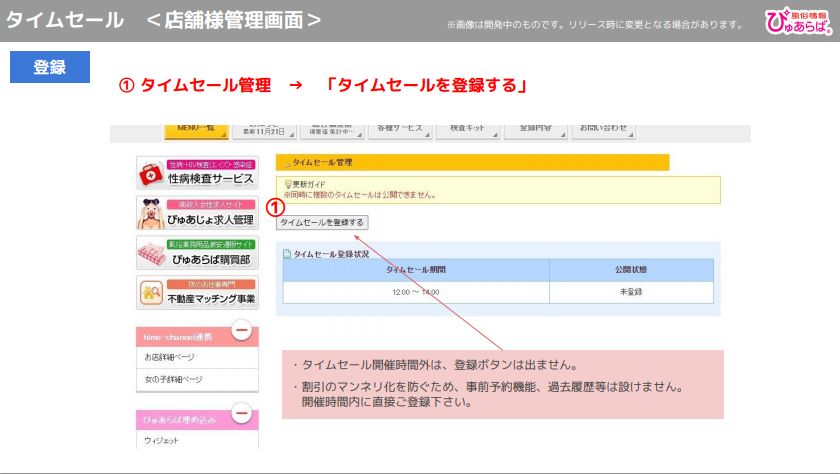Open the ぴゅあじょ求人管理 banner
This screenshot has height=474, width=840.
tap(198, 213)
